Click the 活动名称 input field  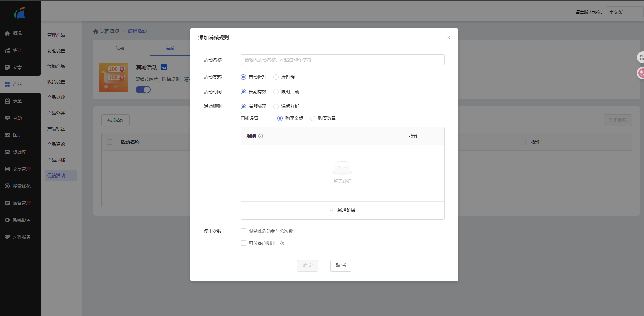pos(342,60)
